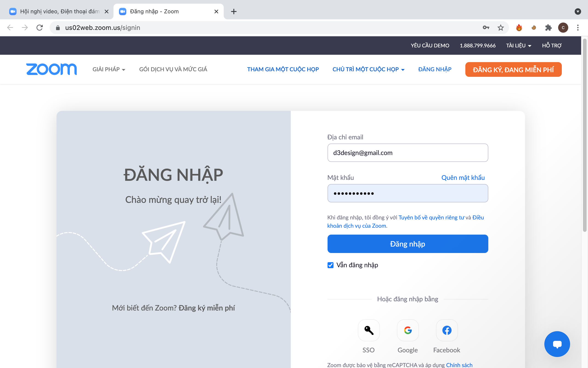Expand CHỦ TRÌ MỘT CUỘC HỌP dropdown
Image resolution: width=588 pixels, height=368 pixels.
[368, 69]
